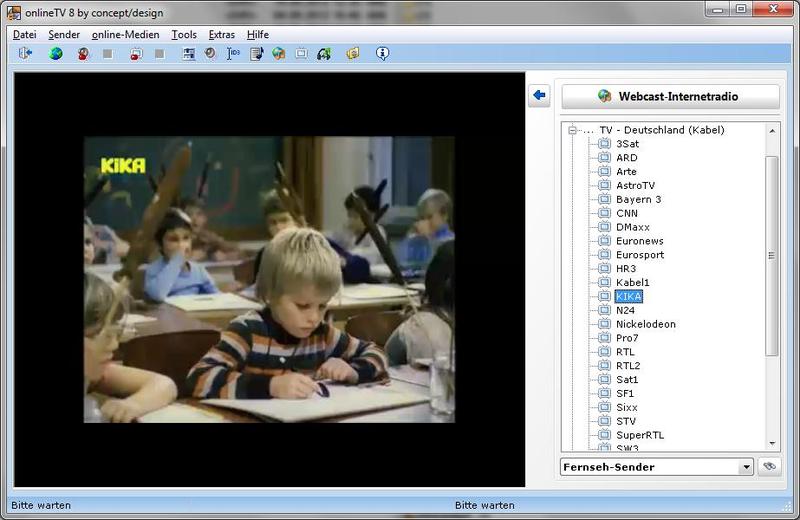Viewport: 800px width, 520px height.
Task: Select the DMaxx channel
Action: tap(633, 227)
